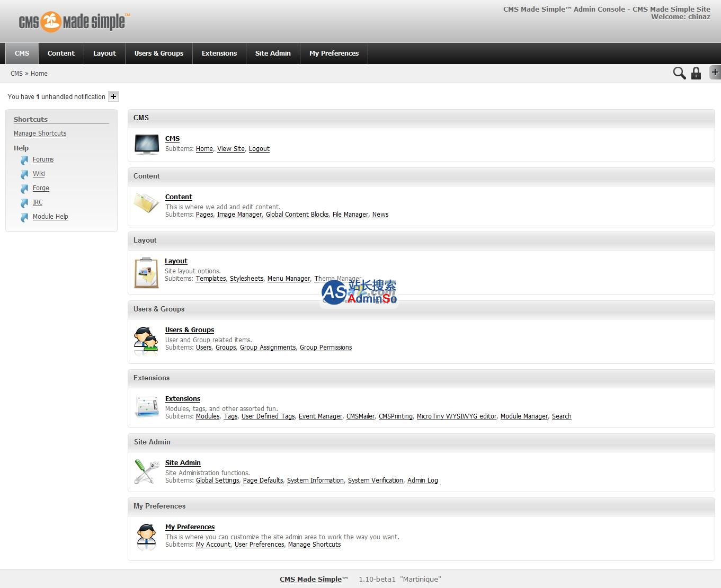Open the CMS menu tab
Image resolution: width=721 pixels, height=588 pixels.
pyautogui.click(x=22, y=54)
